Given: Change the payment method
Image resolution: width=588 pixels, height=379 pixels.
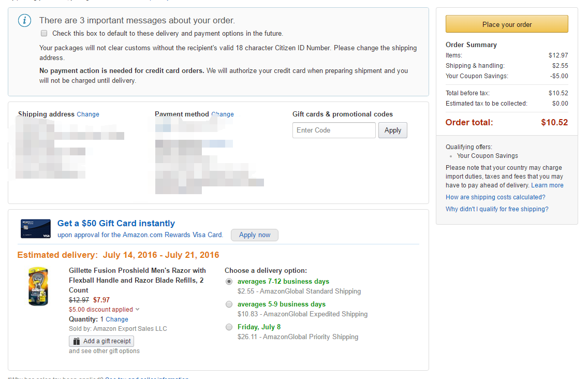Looking at the screenshot, I should (x=223, y=114).
